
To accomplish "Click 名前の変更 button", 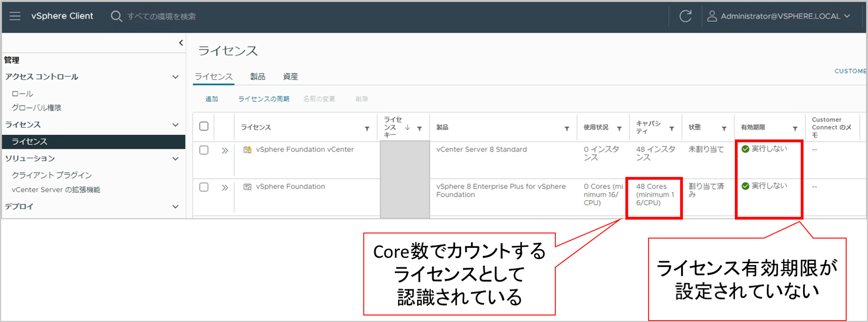I will [319, 99].
